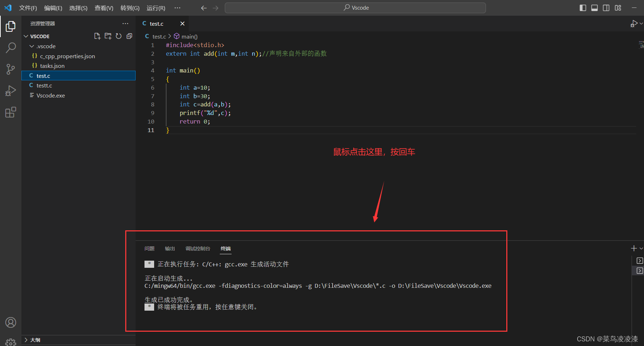Click the Vscode command center search box
Viewport: 644px width, 346px height.
pos(355,8)
